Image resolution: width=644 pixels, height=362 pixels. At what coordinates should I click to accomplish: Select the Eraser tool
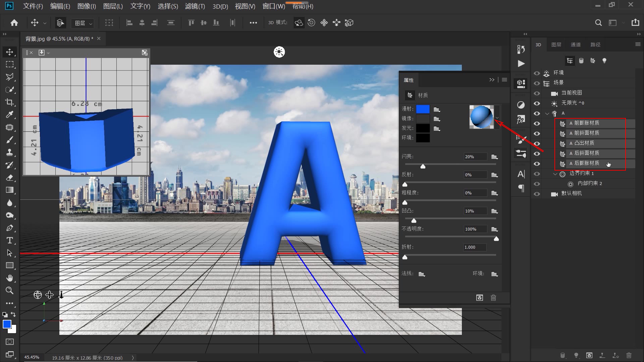pos(10,178)
